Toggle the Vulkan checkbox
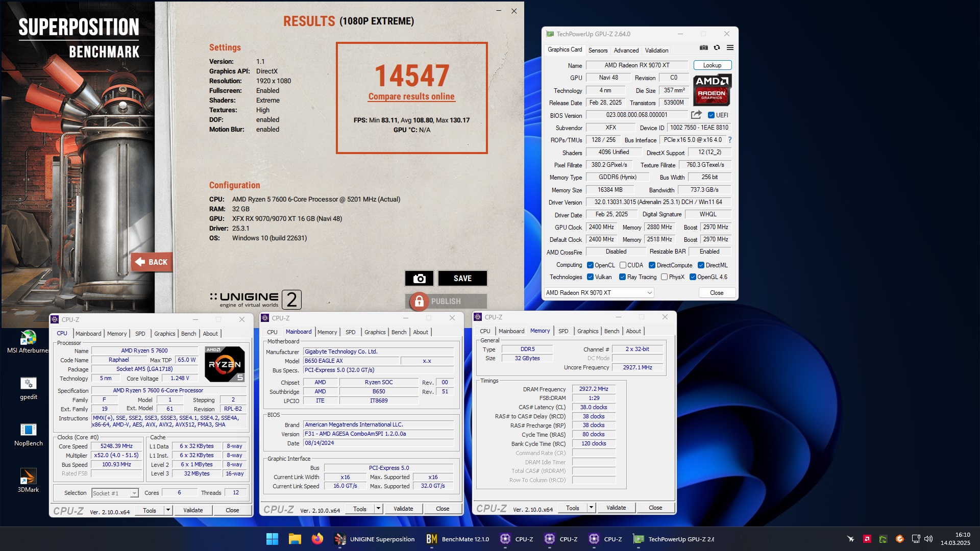The image size is (980, 551). [590, 277]
